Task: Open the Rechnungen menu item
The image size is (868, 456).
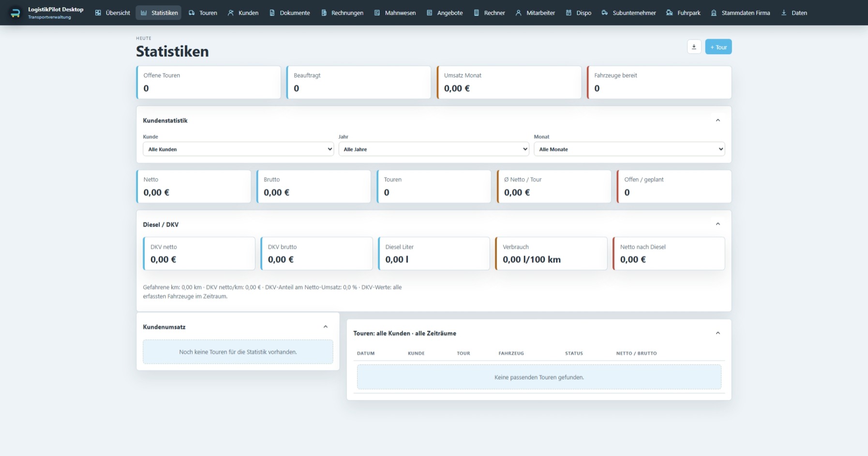Action: (342, 13)
